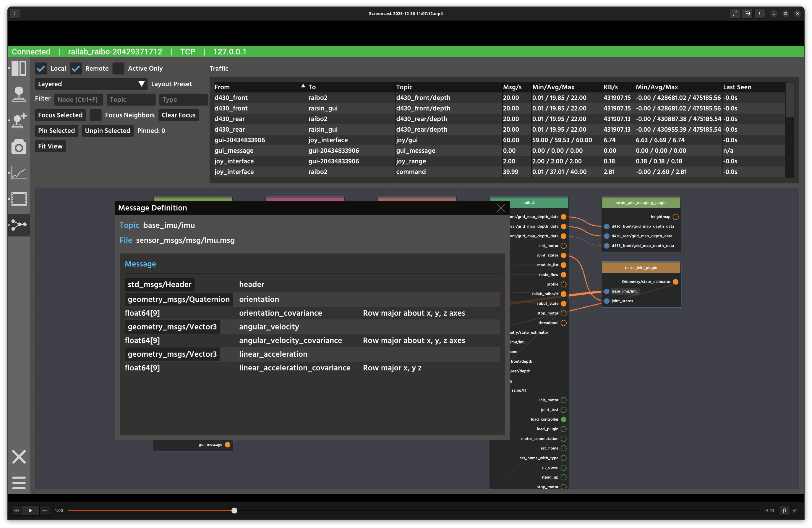Close the Message Definition dialog
812x528 pixels.
(501, 208)
